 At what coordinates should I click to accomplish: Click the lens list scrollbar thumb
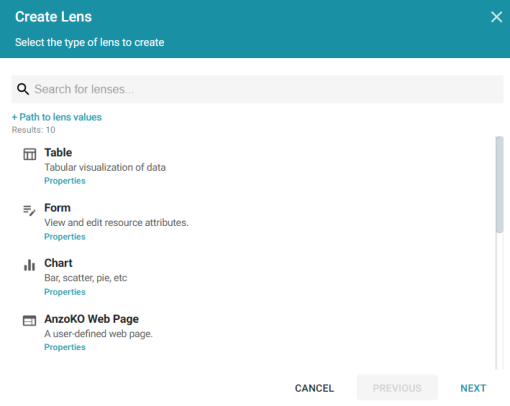point(499,184)
